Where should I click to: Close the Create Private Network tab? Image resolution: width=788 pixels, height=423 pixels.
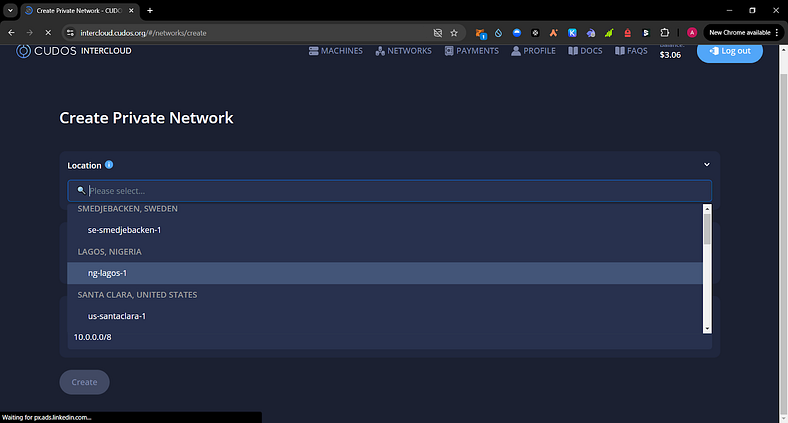point(131,11)
